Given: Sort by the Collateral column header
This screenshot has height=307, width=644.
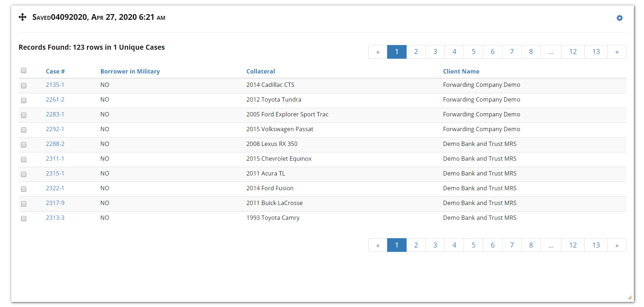Looking at the screenshot, I should click(260, 71).
